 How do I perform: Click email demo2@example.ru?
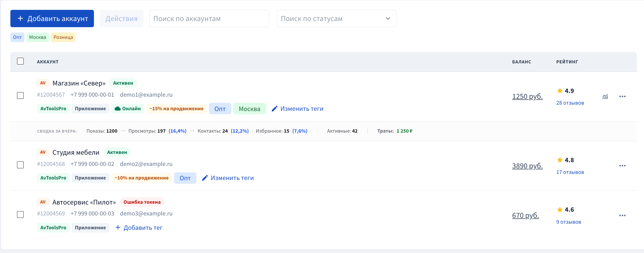coord(146,164)
